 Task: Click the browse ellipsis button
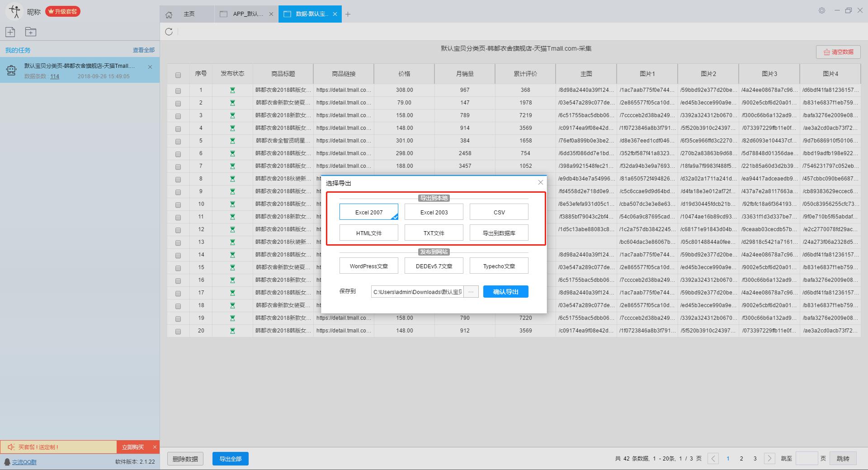[x=471, y=292]
